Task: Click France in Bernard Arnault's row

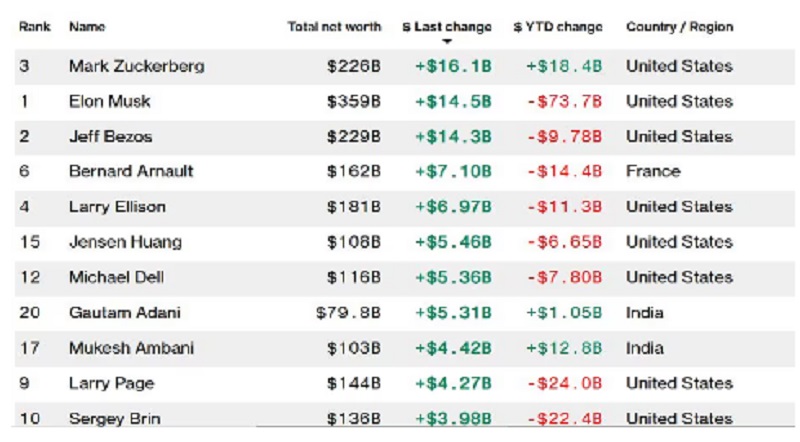Action: [653, 171]
